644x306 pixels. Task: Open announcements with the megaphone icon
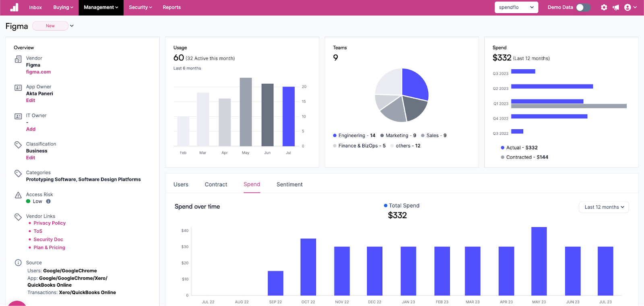click(616, 7)
